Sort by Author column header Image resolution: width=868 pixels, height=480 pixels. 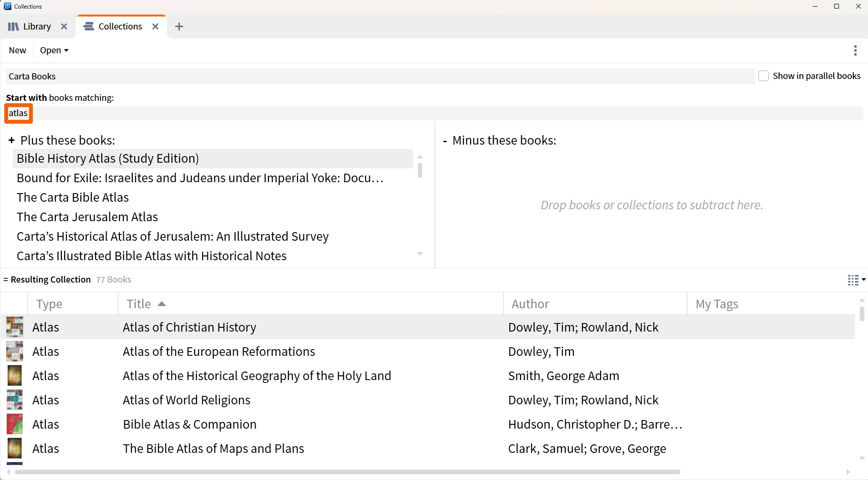595,304
